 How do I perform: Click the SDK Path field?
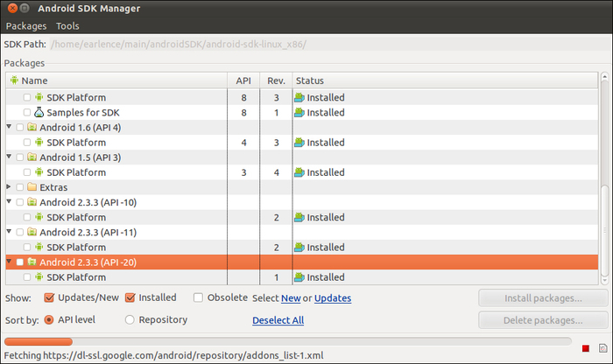[328, 44]
